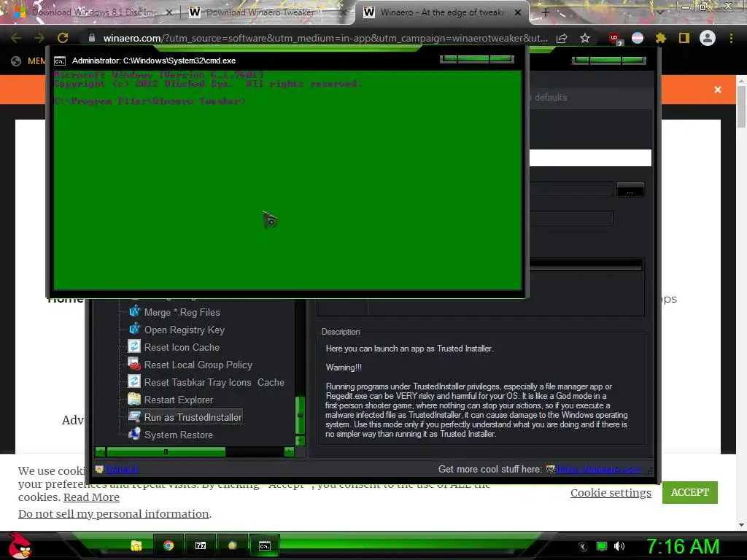The image size is (747, 560).
Task: Click the 7:16 AM taskbar clock
Action: point(683,546)
